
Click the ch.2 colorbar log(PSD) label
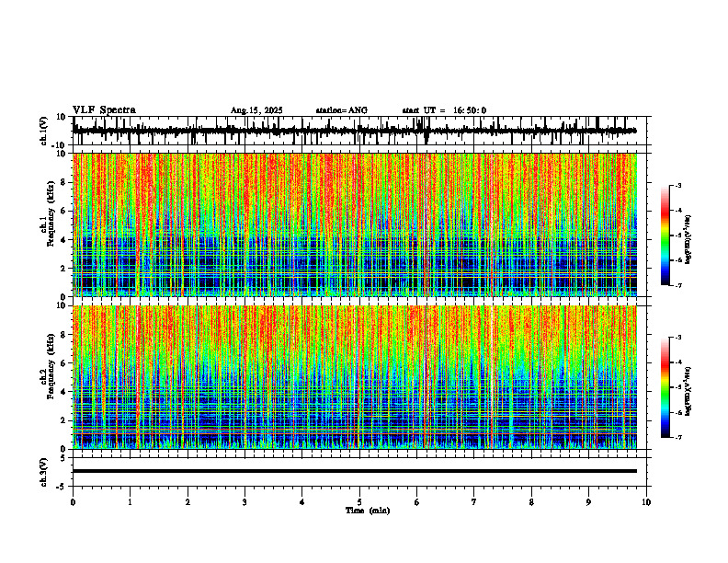(x=688, y=391)
